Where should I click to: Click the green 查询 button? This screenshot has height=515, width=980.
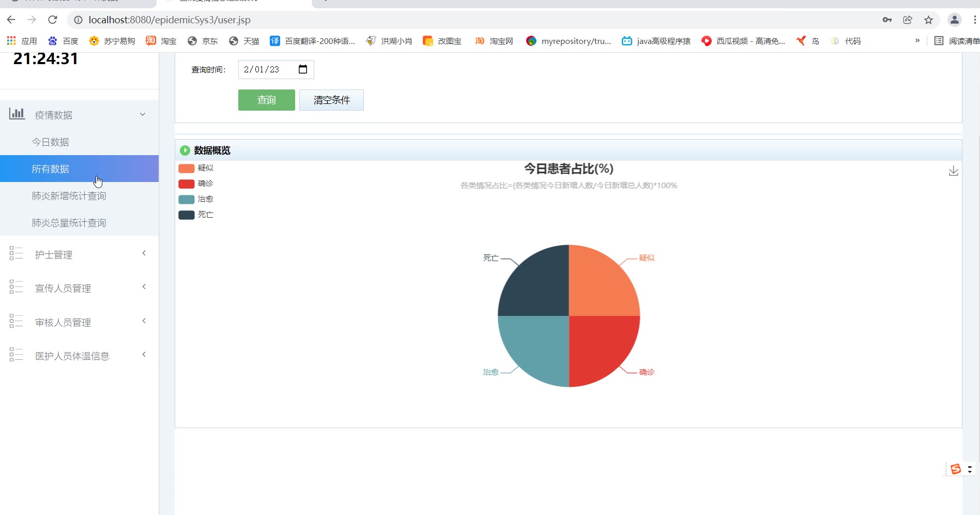(267, 100)
